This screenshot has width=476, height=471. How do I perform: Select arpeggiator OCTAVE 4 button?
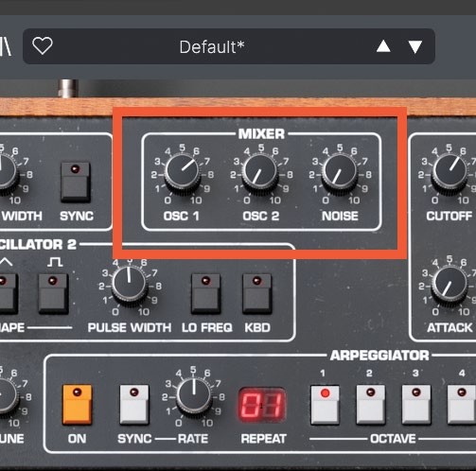(x=462, y=405)
